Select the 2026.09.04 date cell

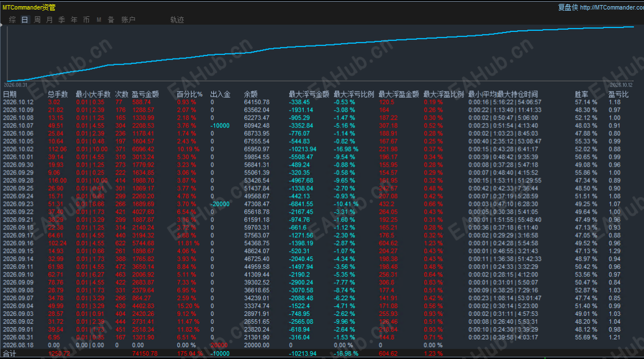18,306
